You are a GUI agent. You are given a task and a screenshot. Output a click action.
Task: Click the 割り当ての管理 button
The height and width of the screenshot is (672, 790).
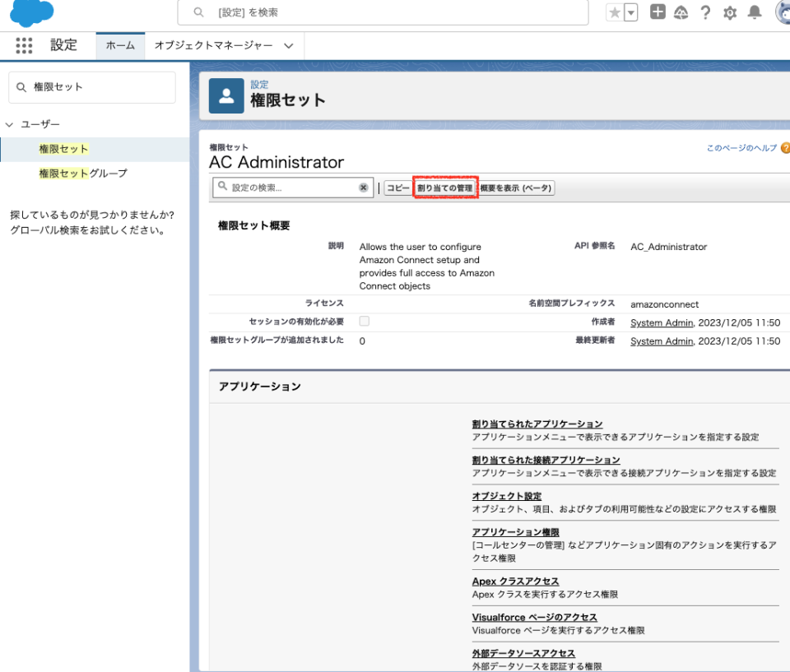[445, 188]
